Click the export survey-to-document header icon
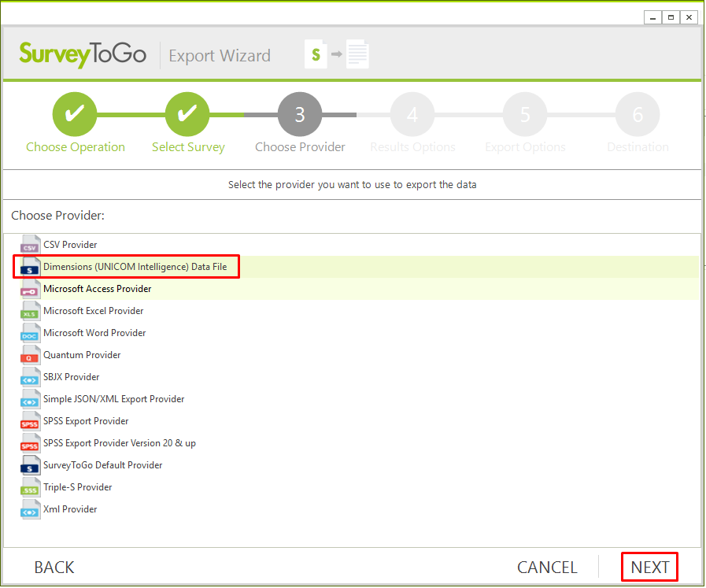This screenshot has width=706, height=588. point(337,54)
